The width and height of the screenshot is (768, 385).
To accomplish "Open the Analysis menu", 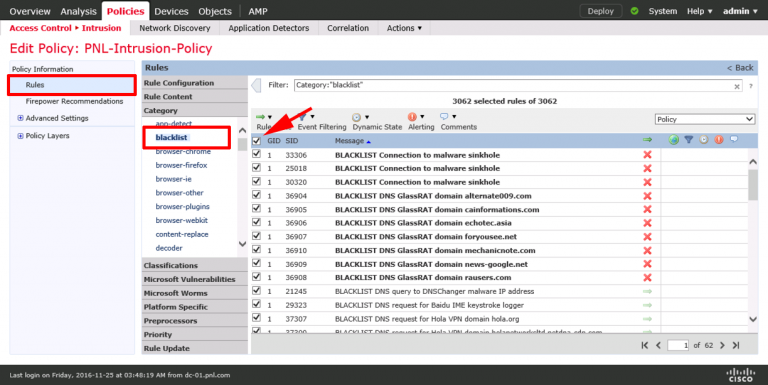I will tap(78, 11).
